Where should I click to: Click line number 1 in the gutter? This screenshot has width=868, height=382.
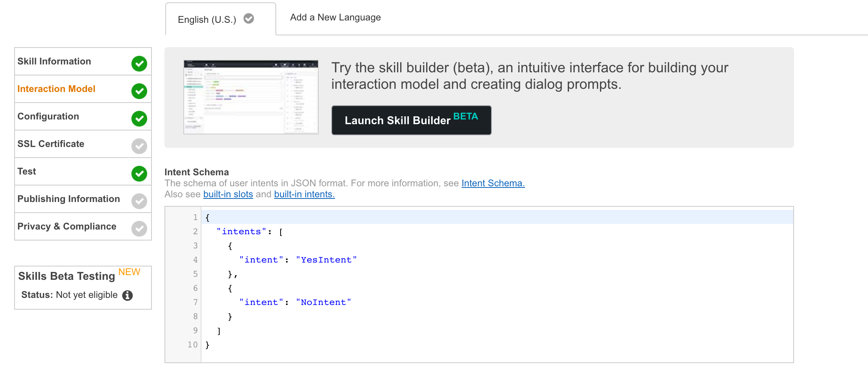[195, 217]
